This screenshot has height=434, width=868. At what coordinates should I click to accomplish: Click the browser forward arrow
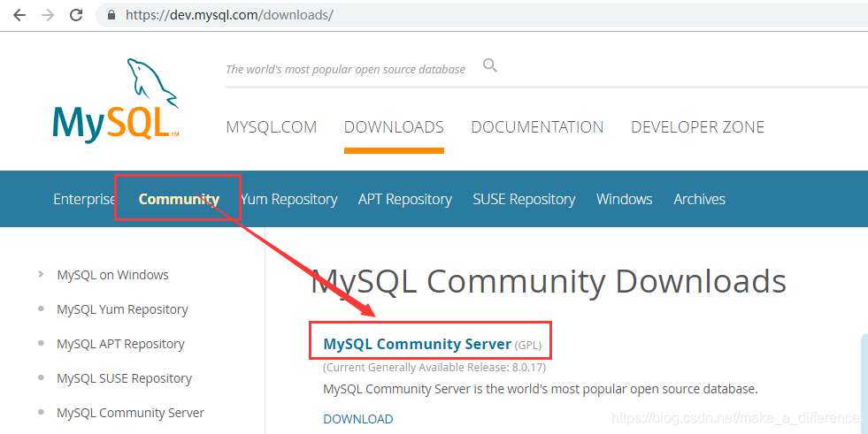pyautogui.click(x=48, y=15)
